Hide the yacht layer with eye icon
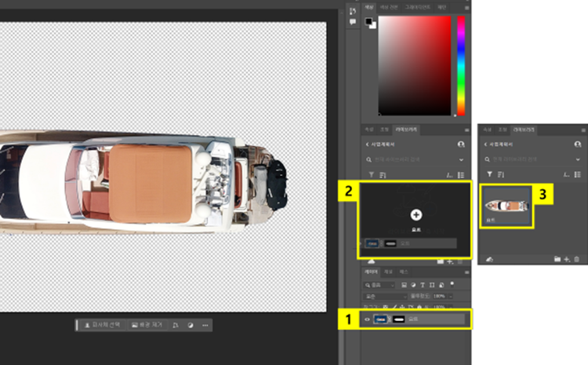 coord(367,319)
